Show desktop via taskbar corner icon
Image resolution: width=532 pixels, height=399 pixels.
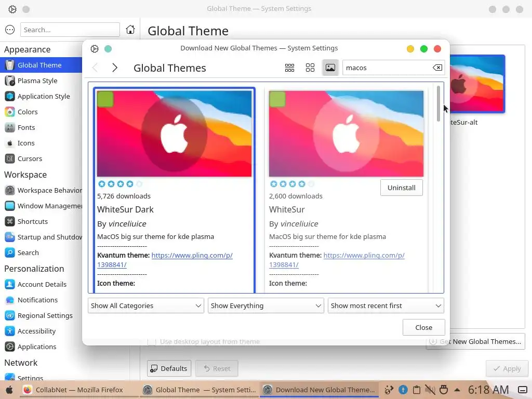tap(523, 390)
